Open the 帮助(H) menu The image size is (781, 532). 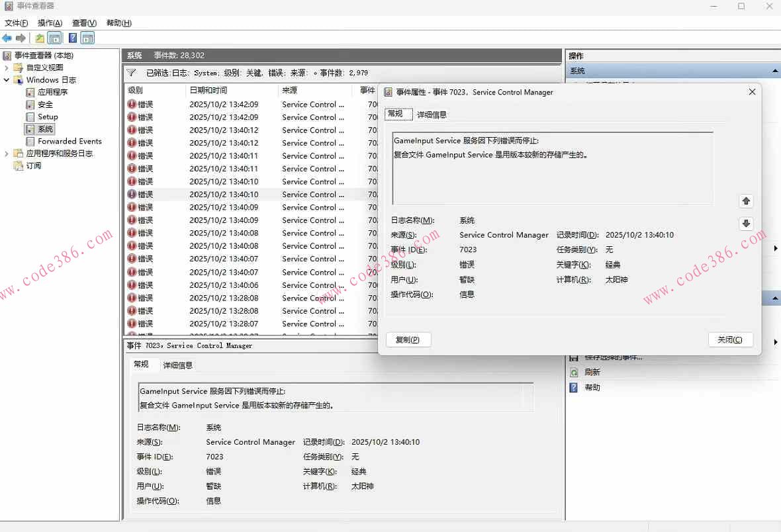tap(119, 23)
